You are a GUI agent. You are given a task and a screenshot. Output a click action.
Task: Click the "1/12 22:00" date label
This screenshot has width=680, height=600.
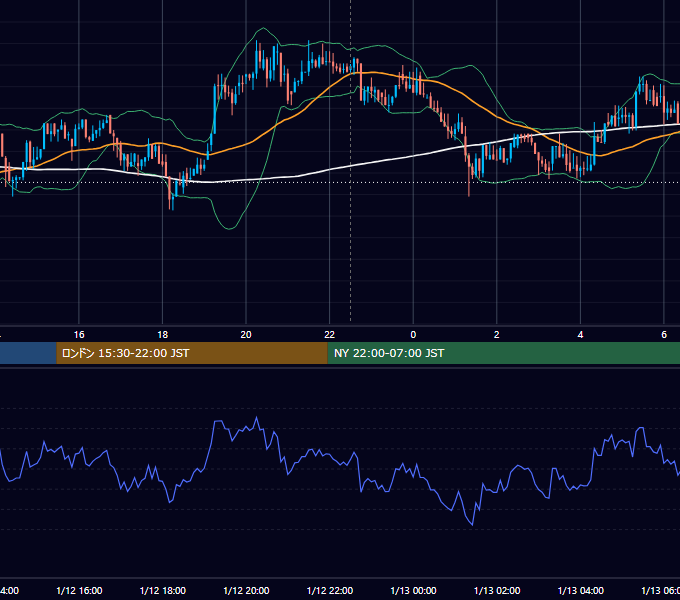[330, 590]
